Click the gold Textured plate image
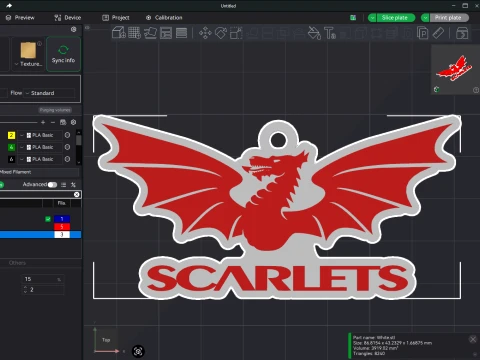 pos(28,50)
